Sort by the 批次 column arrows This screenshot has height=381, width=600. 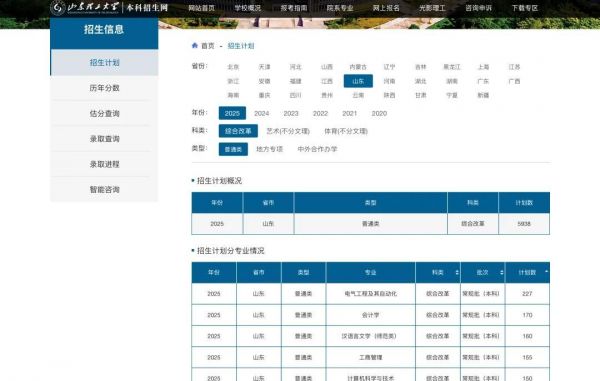502,272
